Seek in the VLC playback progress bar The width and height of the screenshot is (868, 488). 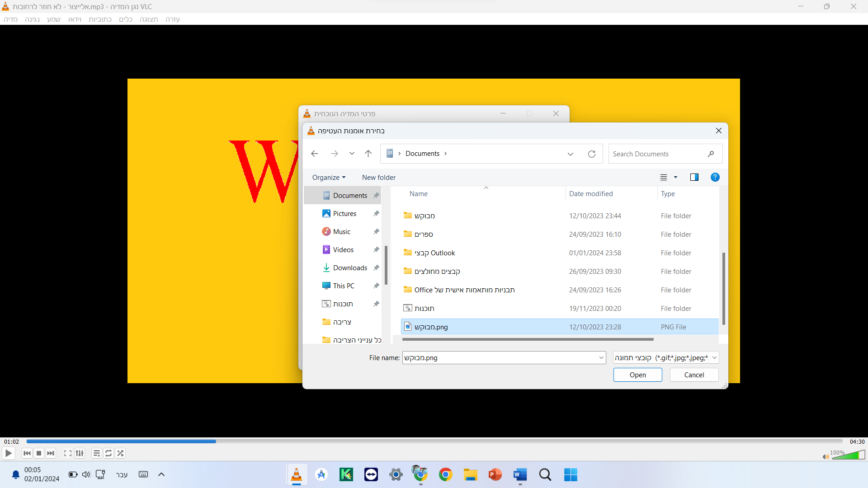point(434,441)
